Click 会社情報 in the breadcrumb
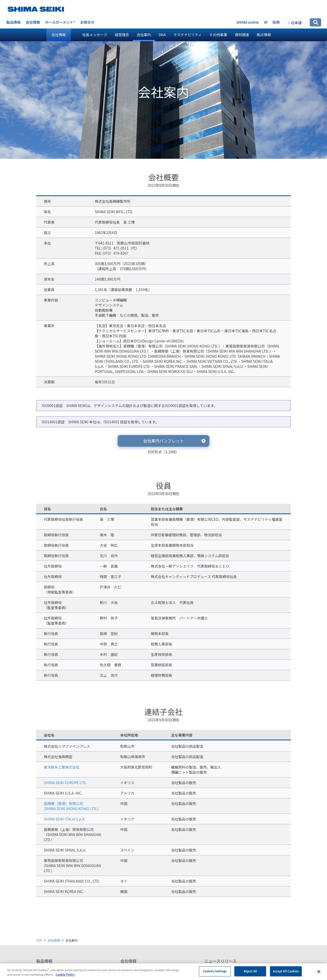This screenshot has height=980, width=327. point(54,940)
